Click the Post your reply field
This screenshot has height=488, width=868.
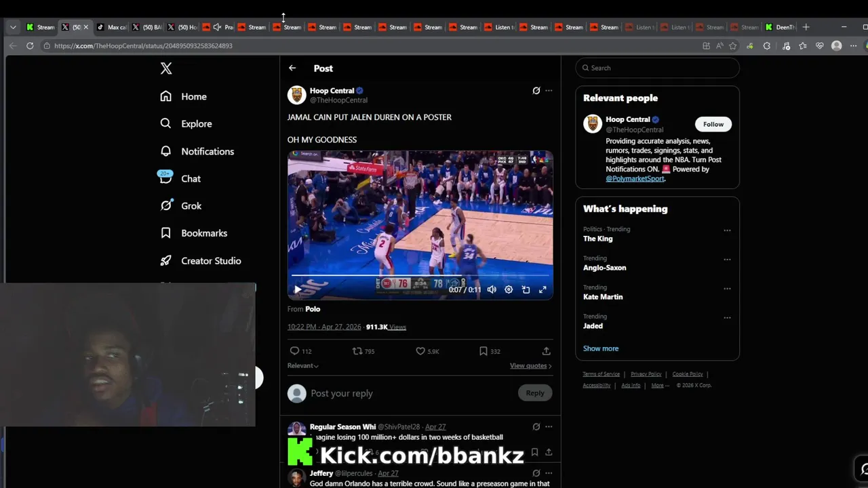point(410,393)
